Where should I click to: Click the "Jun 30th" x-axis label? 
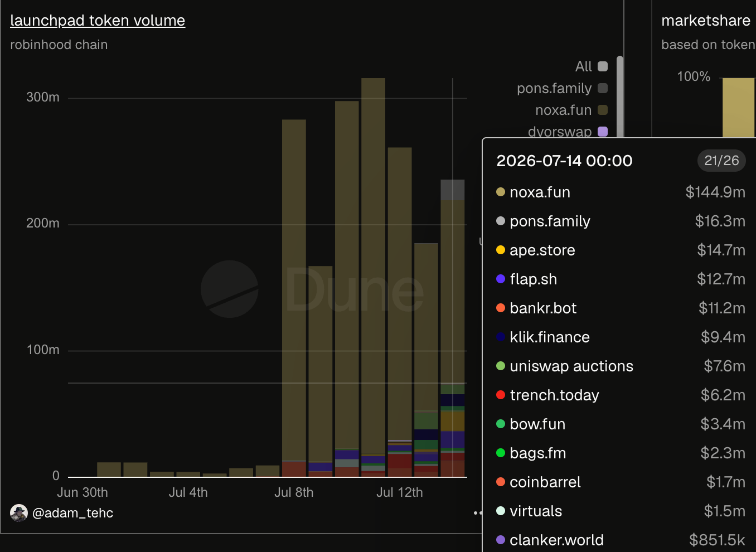83,493
